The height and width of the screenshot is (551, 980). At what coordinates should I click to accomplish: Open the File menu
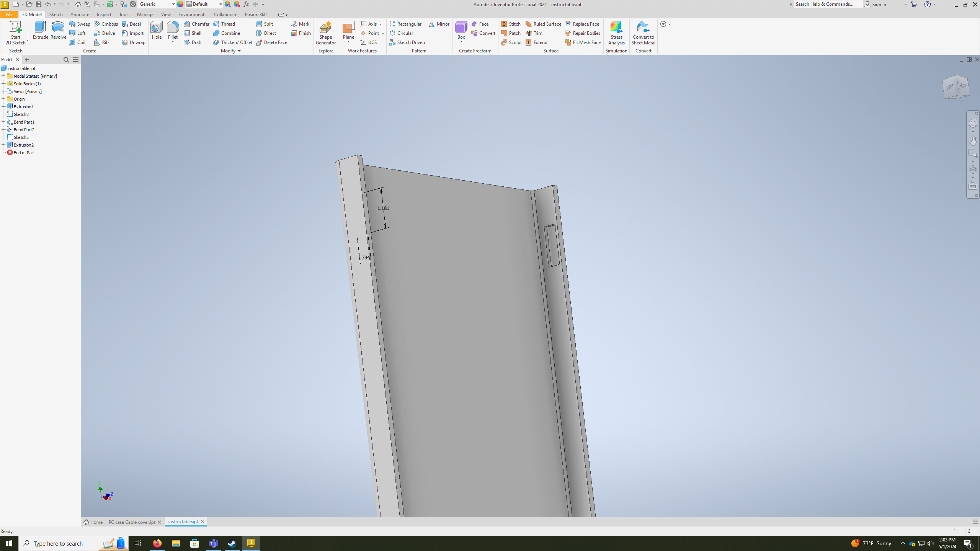point(9,14)
